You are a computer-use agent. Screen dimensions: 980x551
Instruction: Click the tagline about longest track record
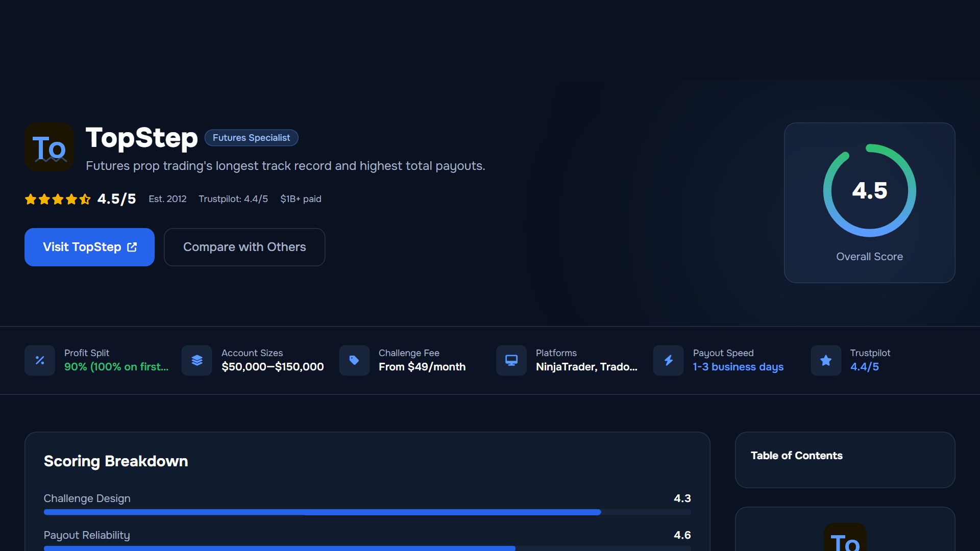(x=285, y=166)
